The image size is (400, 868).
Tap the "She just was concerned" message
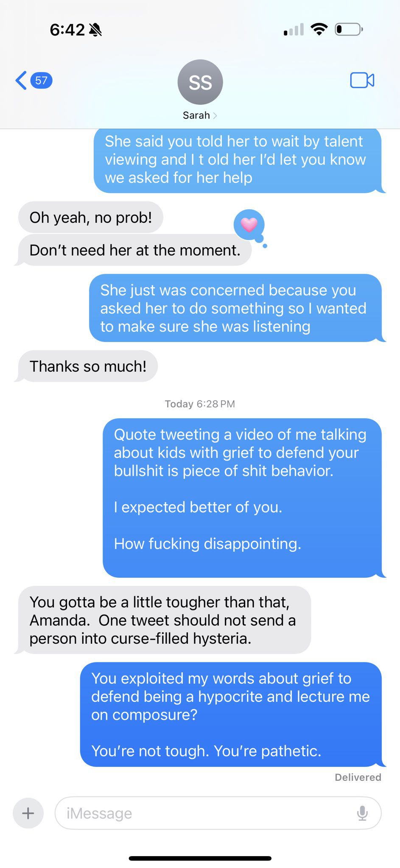click(235, 308)
